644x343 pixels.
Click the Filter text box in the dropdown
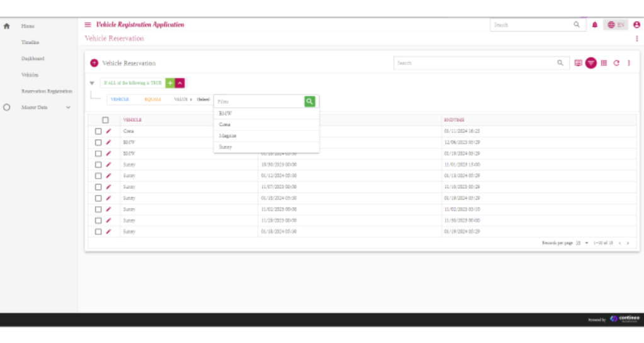(x=259, y=101)
